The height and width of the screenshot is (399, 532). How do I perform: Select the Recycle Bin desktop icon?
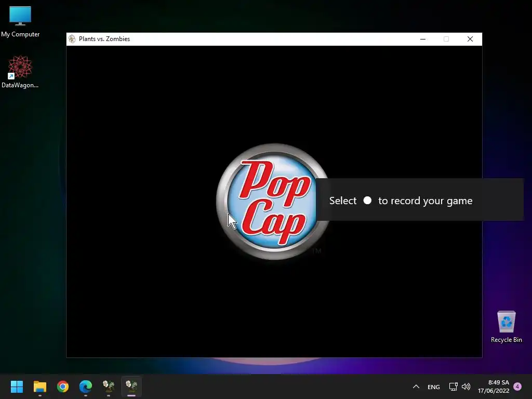(506, 326)
